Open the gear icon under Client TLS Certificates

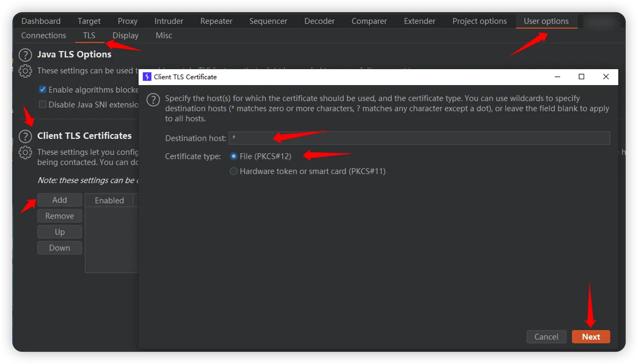pos(25,152)
